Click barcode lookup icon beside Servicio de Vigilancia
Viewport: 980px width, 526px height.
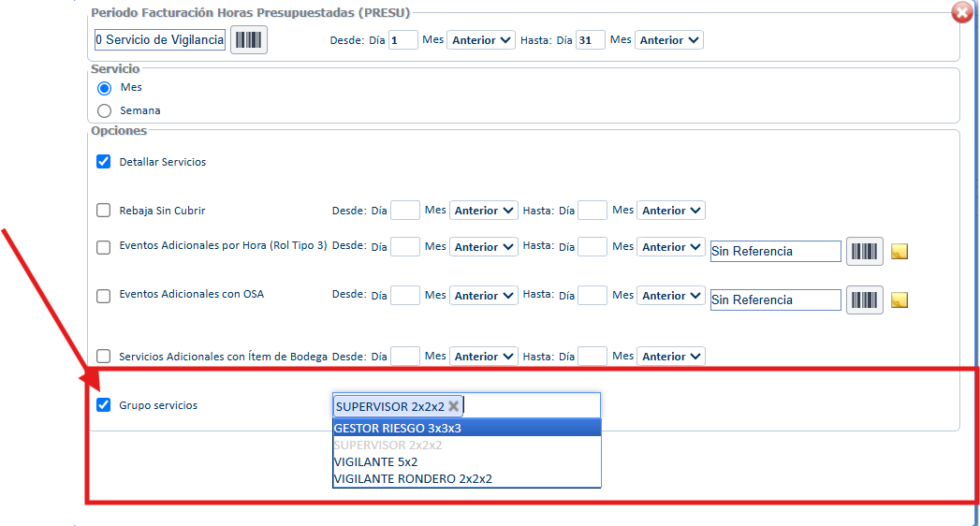(249, 40)
